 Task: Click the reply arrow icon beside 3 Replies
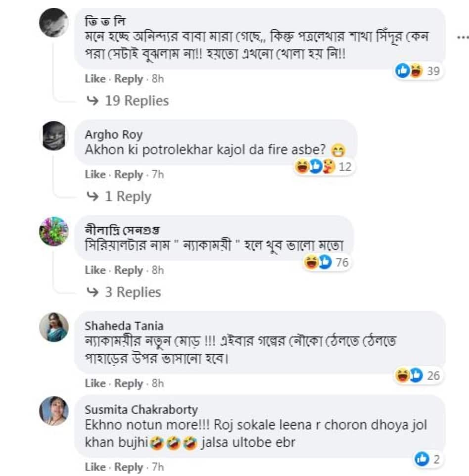tap(93, 292)
